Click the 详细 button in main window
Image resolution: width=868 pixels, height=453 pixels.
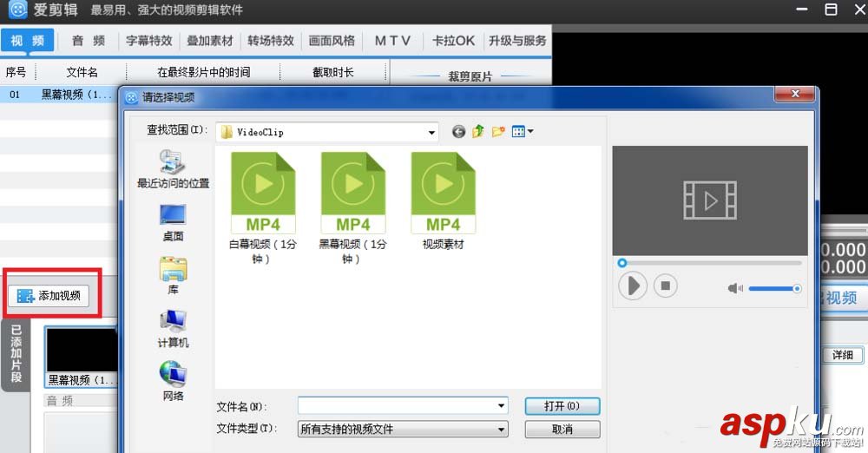pos(843,355)
